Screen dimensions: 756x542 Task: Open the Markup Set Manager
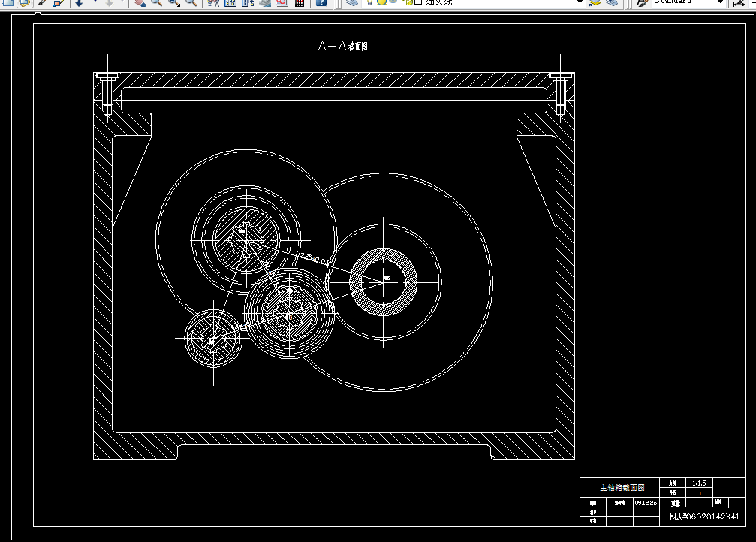tap(282, 2)
